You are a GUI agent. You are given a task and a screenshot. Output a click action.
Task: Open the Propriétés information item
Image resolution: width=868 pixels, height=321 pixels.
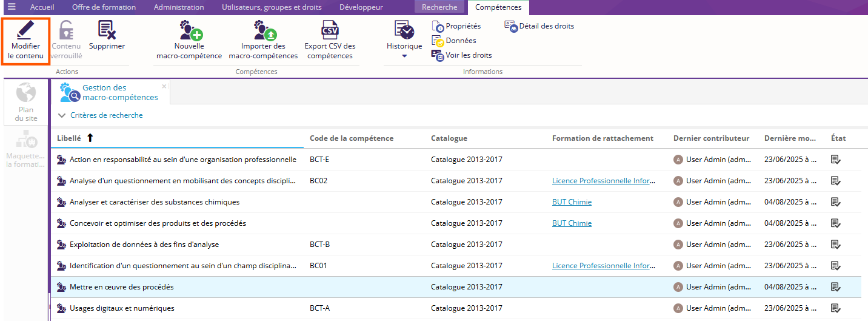point(462,26)
